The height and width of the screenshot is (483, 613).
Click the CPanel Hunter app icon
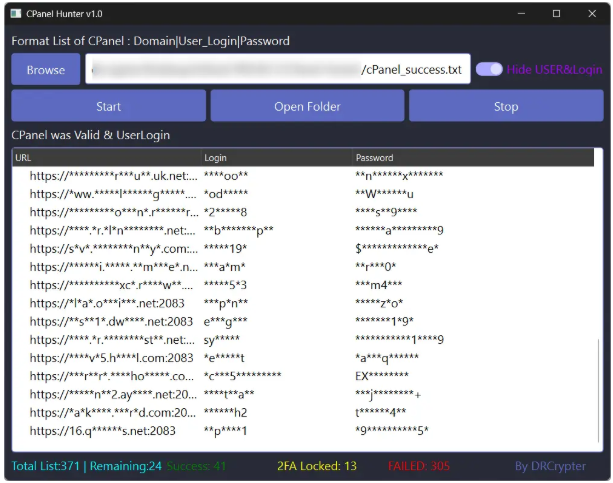pyautogui.click(x=16, y=14)
